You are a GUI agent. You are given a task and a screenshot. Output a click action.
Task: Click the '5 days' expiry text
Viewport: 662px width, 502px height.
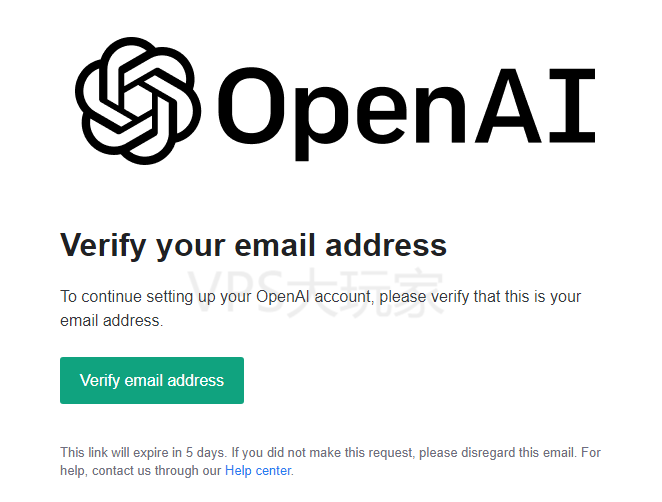point(206,453)
